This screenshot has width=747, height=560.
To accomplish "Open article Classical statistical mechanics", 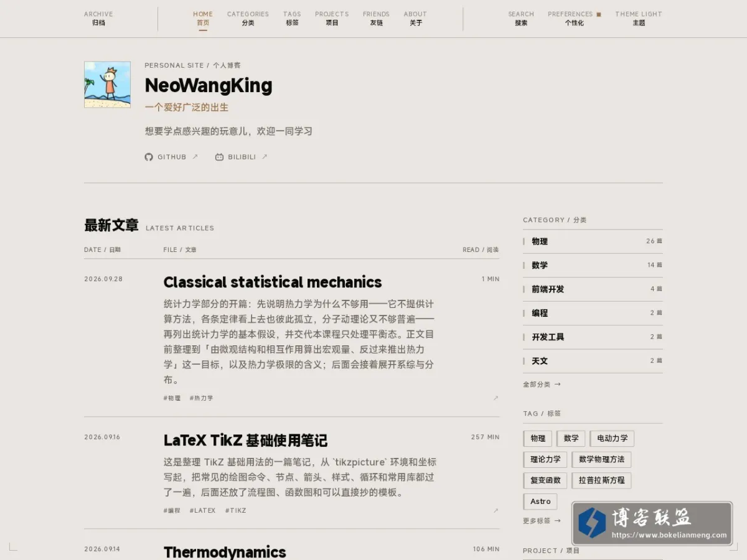I will coord(273,282).
